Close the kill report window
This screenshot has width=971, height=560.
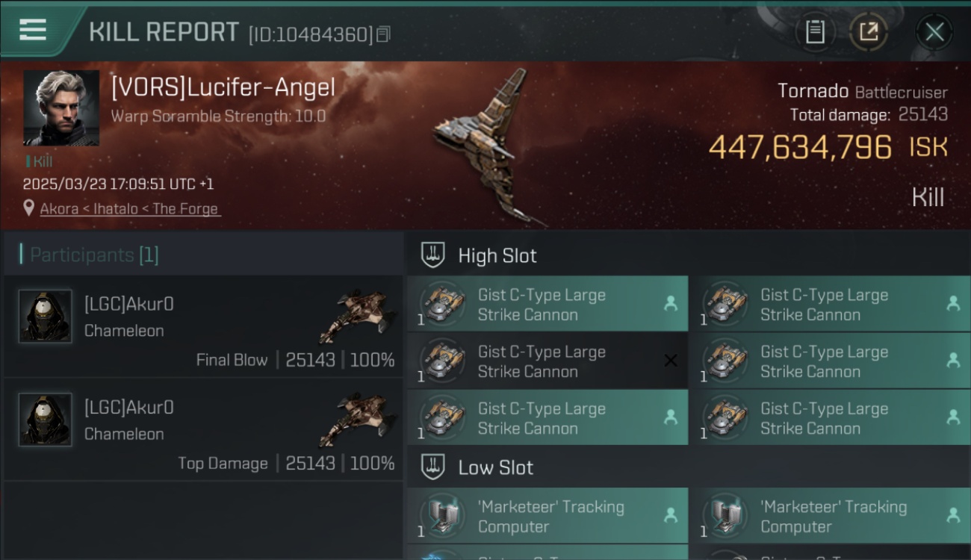(934, 31)
